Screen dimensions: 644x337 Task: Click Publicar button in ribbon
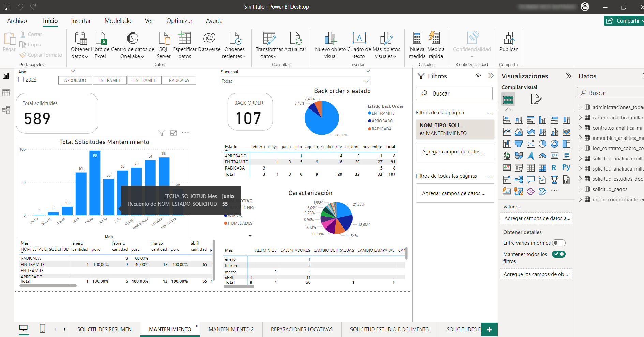[508, 42]
